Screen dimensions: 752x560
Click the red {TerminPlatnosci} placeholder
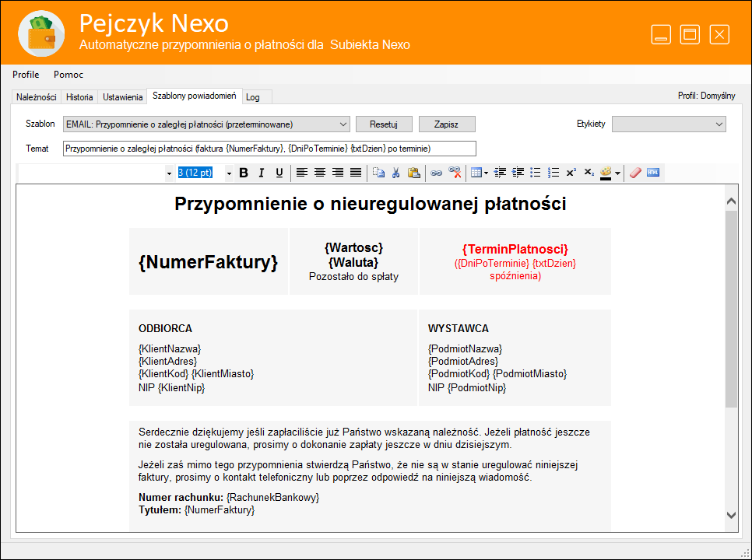(515, 249)
